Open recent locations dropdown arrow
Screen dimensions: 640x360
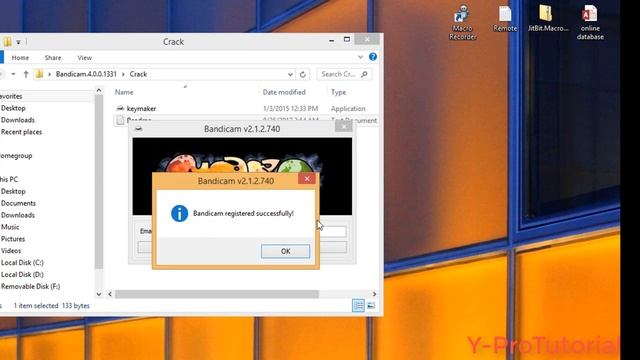(x=13, y=74)
